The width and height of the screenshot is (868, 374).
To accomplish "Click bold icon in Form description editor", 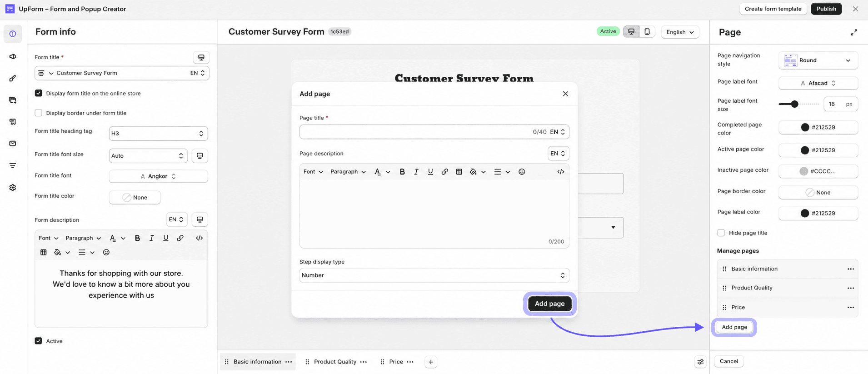I will (137, 238).
